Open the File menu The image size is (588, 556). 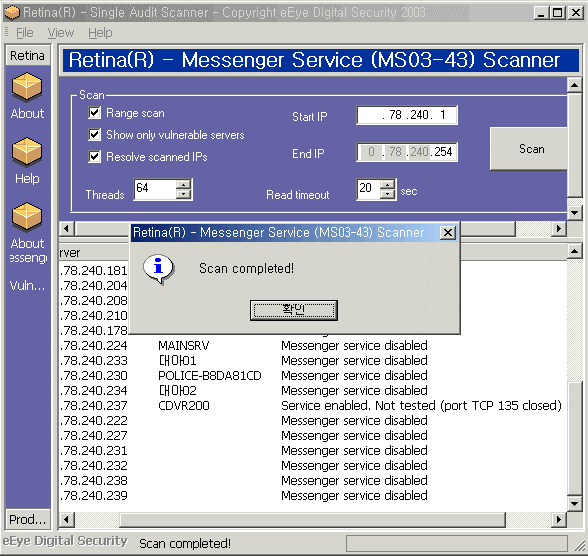(24, 33)
